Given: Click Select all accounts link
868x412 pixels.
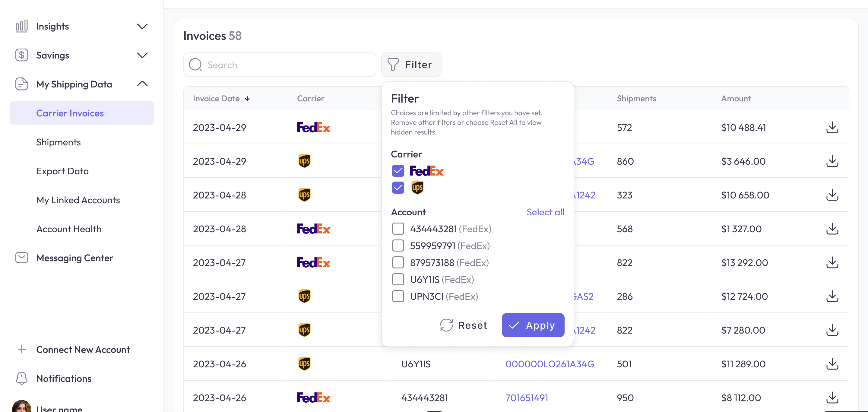Looking at the screenshot, I should tap(545, 212).
